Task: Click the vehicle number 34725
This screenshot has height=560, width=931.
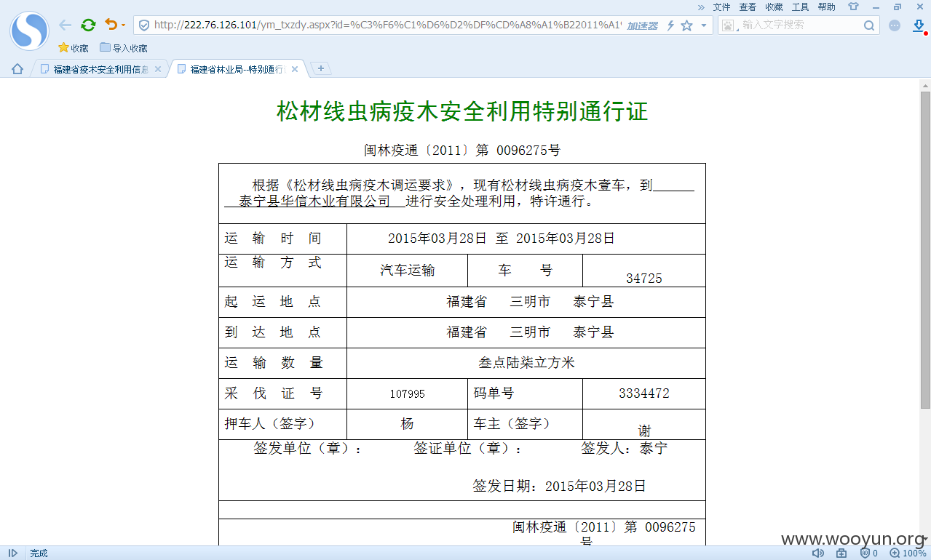Action: click(x=644, y=278)
